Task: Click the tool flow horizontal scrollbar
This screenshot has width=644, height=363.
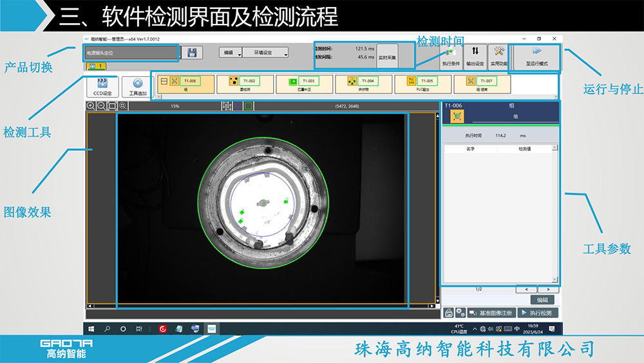Action: pos(357,97)
